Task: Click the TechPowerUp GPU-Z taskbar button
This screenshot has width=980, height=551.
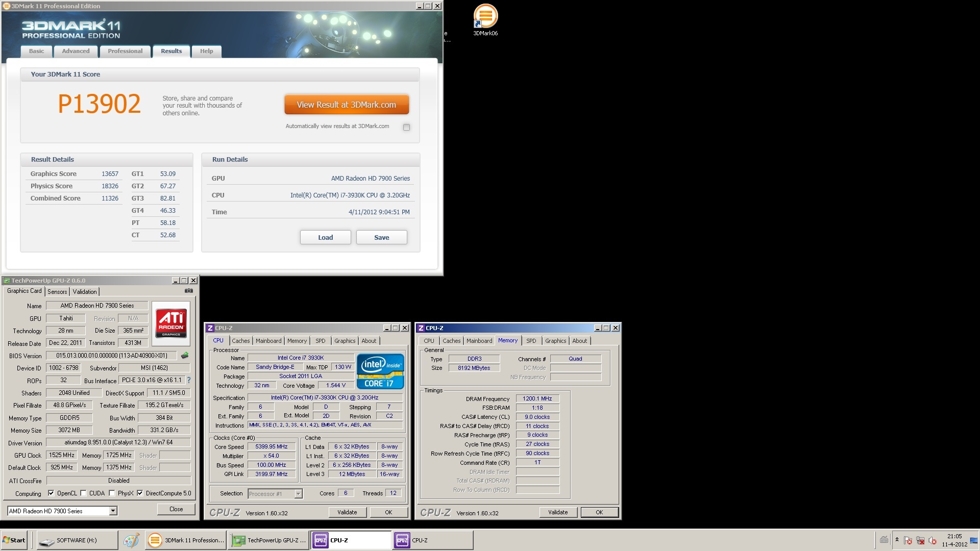Action: click(269, 540)
